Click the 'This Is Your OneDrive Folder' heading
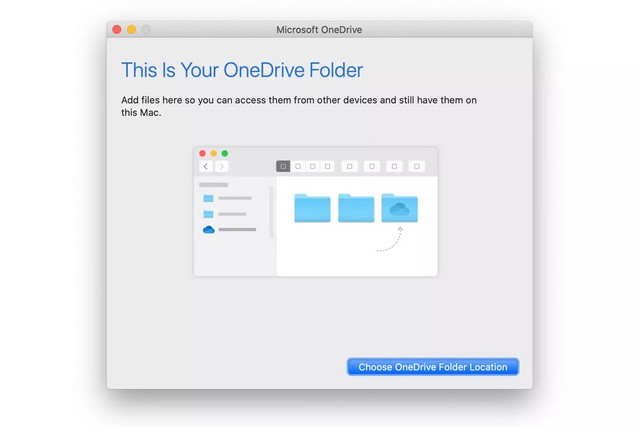The width and height of the screenshot is (640, 427). tap(241, 70)
